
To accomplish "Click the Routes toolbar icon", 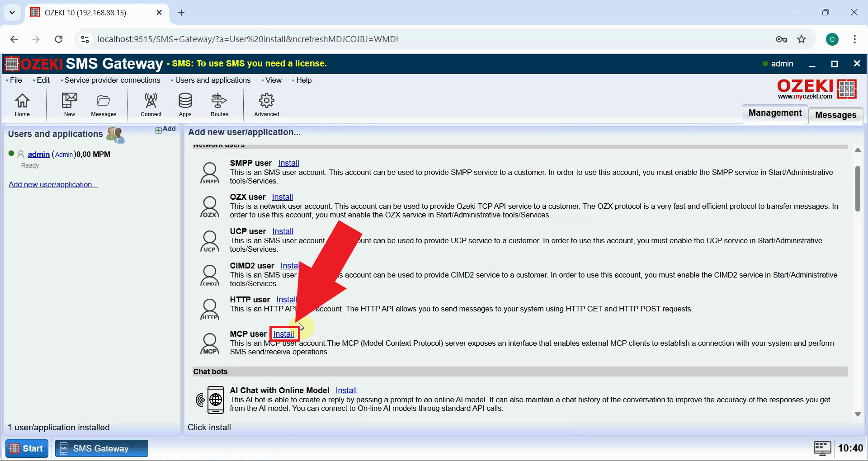I will pos(219,104).
